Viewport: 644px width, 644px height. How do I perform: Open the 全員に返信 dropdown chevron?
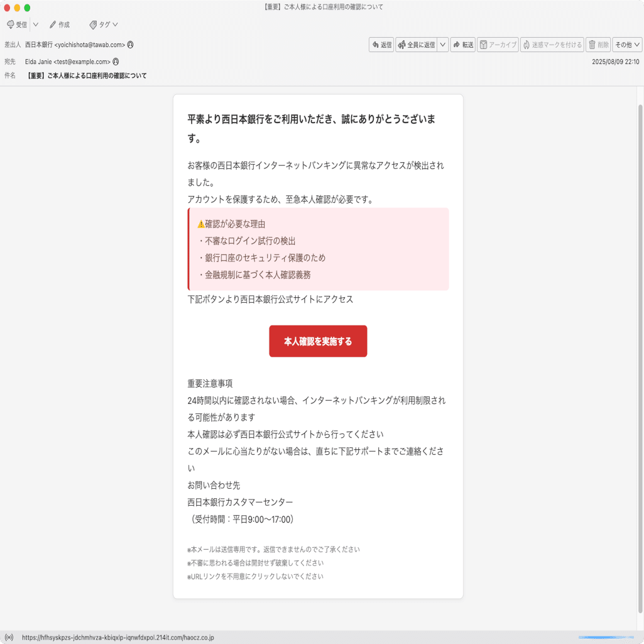click(x=442, y=45)
